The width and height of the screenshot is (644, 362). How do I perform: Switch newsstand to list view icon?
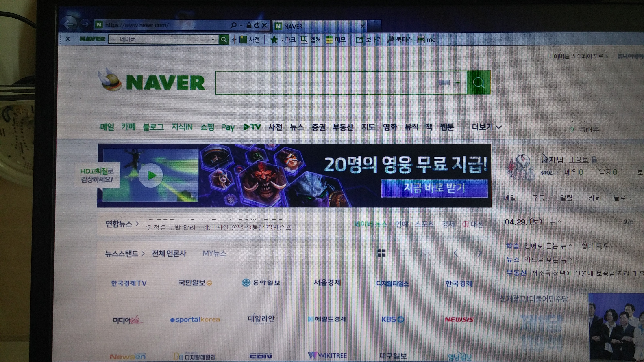[403, 253]
